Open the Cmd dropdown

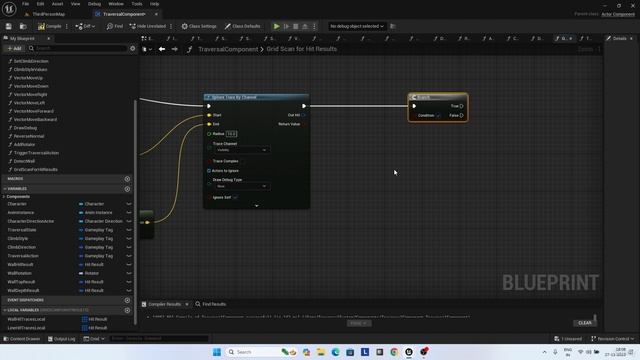[94, 339]
